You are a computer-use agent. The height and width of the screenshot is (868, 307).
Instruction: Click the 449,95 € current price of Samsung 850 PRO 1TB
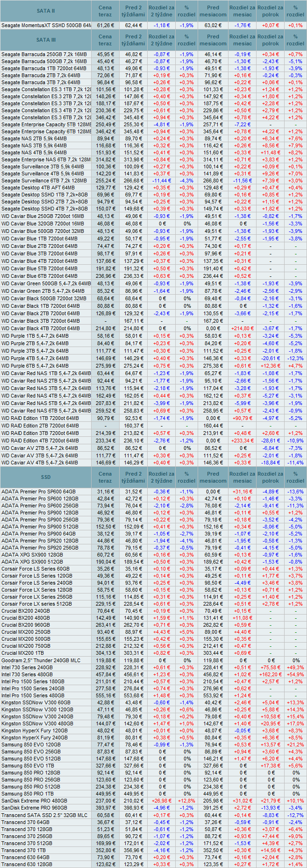coord(105,794)
